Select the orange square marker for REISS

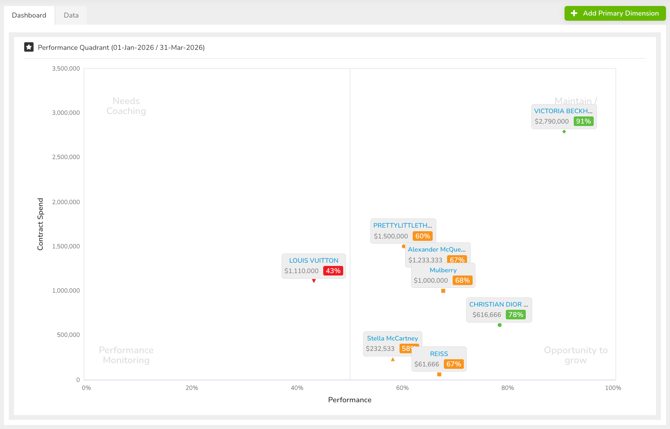[x=439, y=374]
